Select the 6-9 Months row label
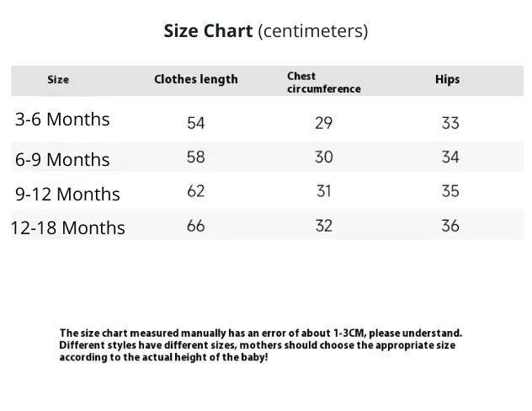Viewport: 532px width, 411px height. pyautogui.click(x=62, y=159)
